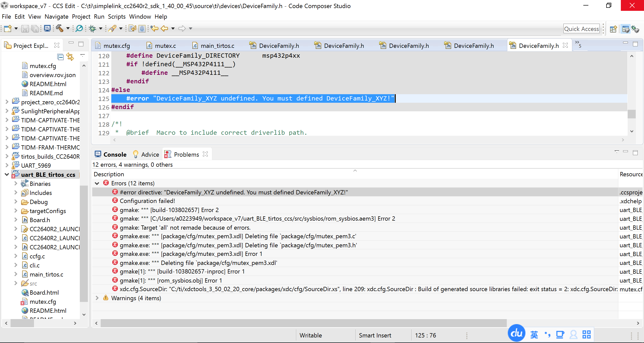Navigate forward with the grey right arrow
The height and width of the screenshot is (343, 644).
[x=182, y=28]
